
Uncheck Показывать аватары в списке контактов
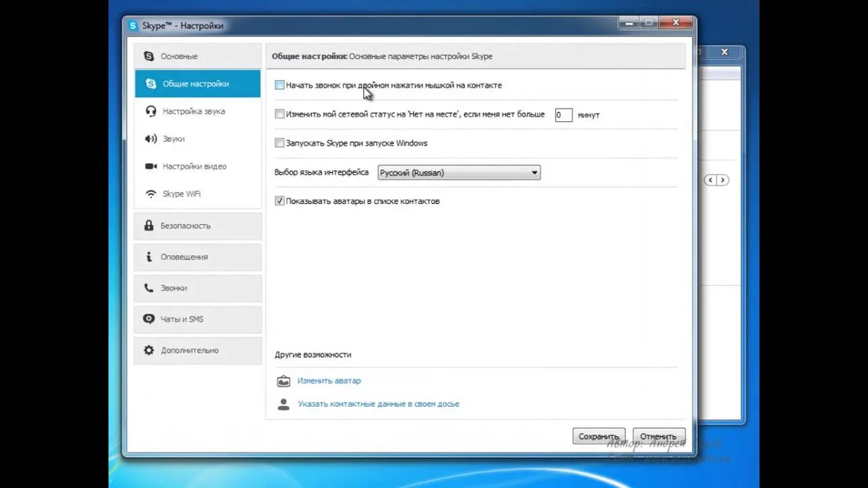279,201
